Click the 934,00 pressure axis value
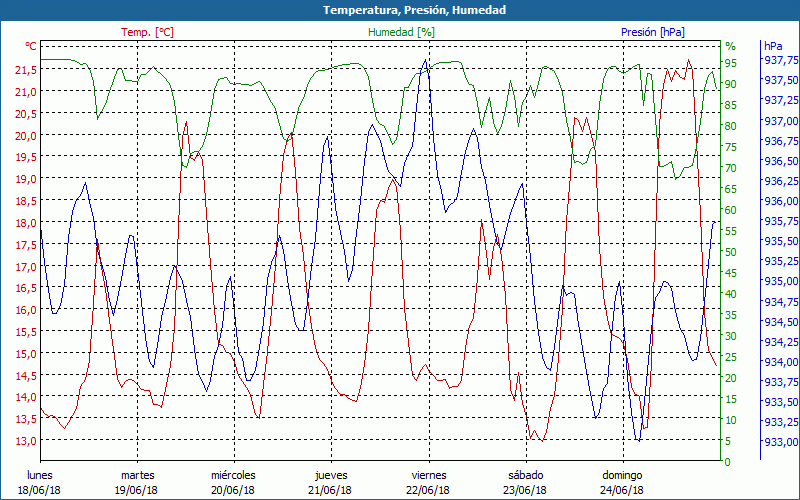 click(780, 362)
